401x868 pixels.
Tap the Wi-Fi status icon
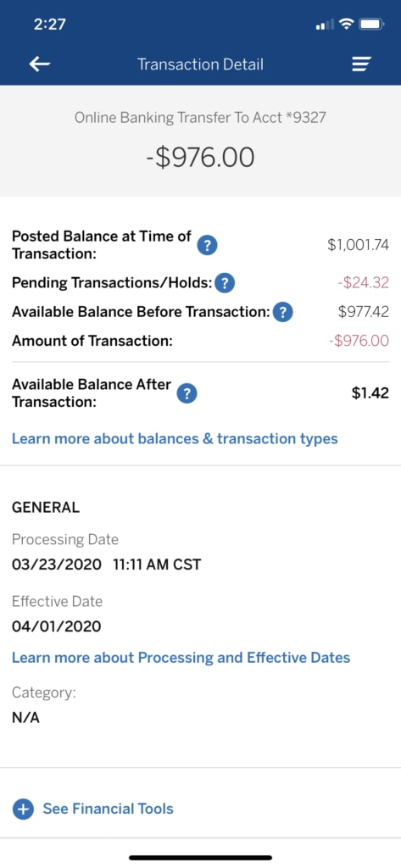(x=347, y=24)
